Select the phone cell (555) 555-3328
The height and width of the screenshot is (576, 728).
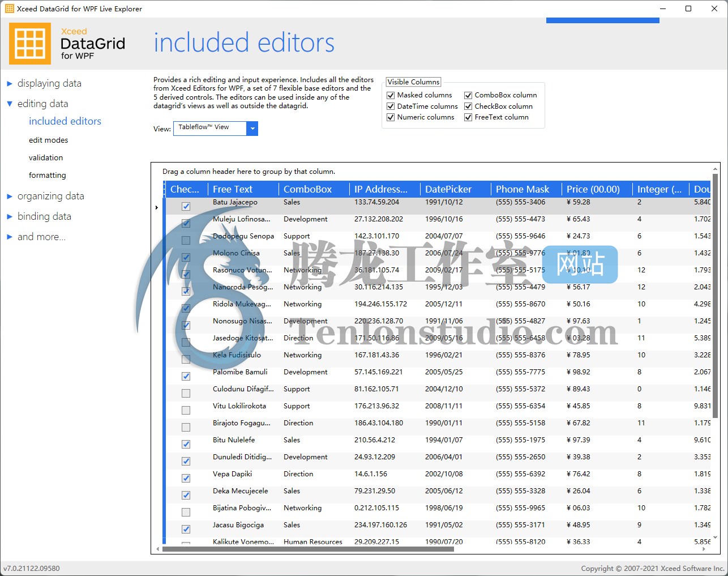[521, 491]
